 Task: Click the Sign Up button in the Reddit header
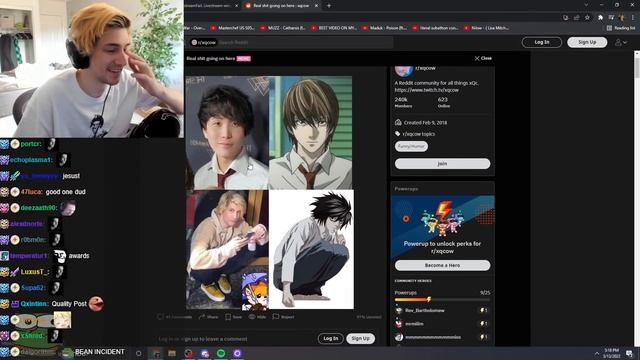(587, 42)
